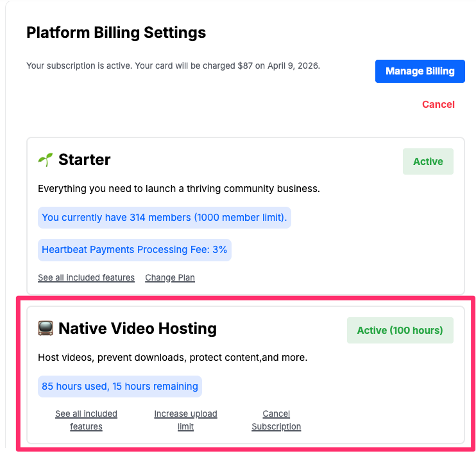Click the Cancel Subscription link
Screen dimensions: 476x452
point(276,420)
